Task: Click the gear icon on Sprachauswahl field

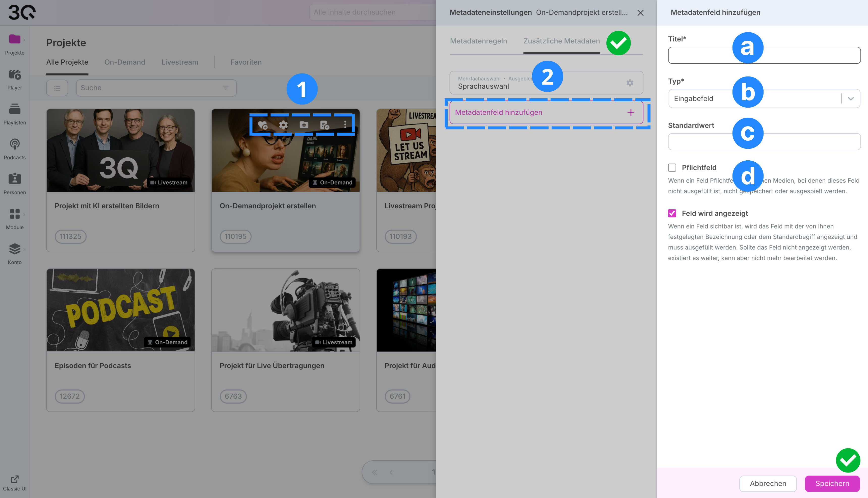Action: click(x=630, y=83)
